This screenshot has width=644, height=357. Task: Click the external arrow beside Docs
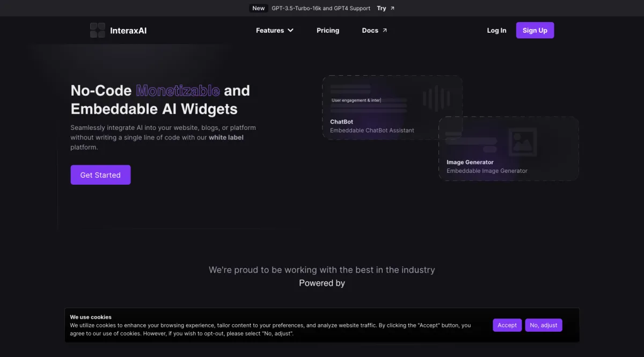pos(384,31)
